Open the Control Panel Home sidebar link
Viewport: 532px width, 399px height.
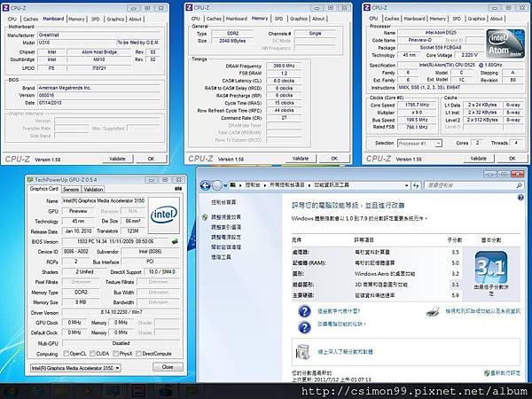tap(223, 202)
